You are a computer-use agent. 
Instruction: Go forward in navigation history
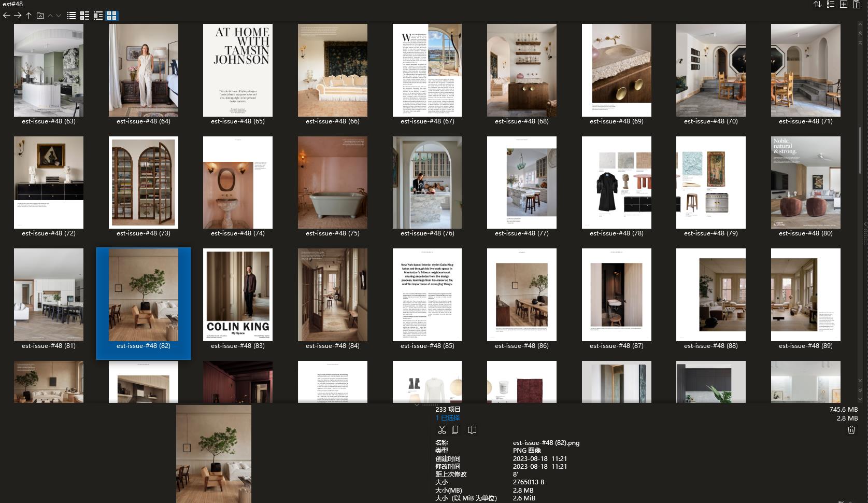pos(17,15)
